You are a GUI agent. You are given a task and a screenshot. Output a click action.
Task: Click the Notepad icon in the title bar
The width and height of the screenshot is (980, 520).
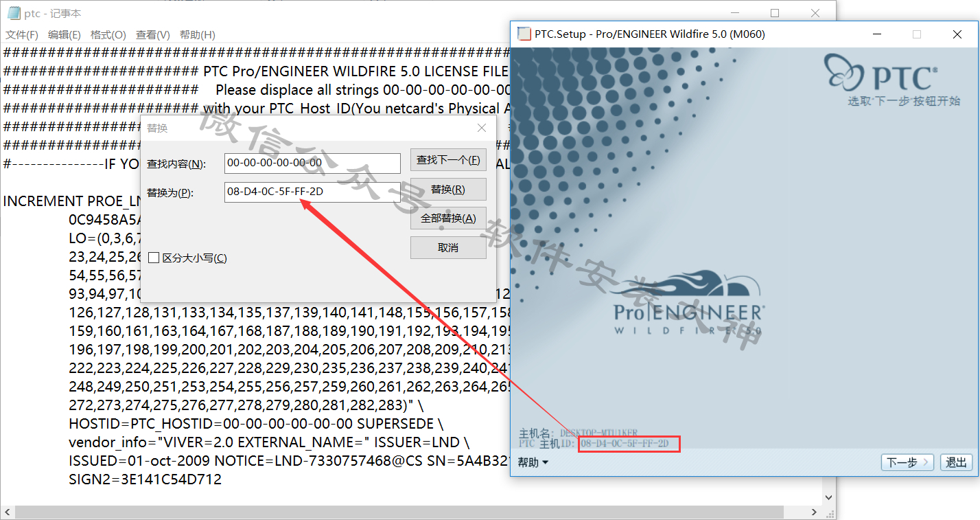tap(13, 13)
